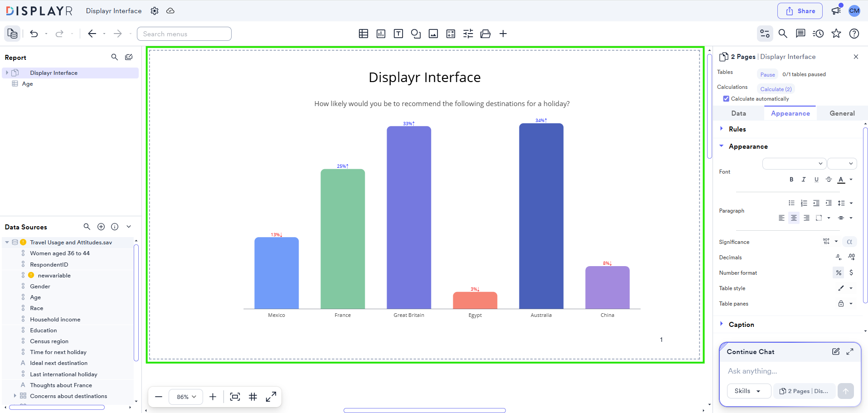This screenshot has width=868, height=413.
Task: Select the Household income variable
Action: (55, 319)
